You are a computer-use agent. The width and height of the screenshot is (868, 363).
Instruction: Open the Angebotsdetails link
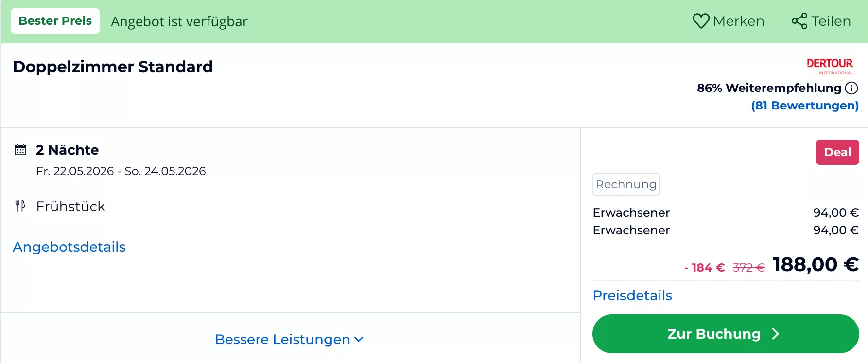69,247
